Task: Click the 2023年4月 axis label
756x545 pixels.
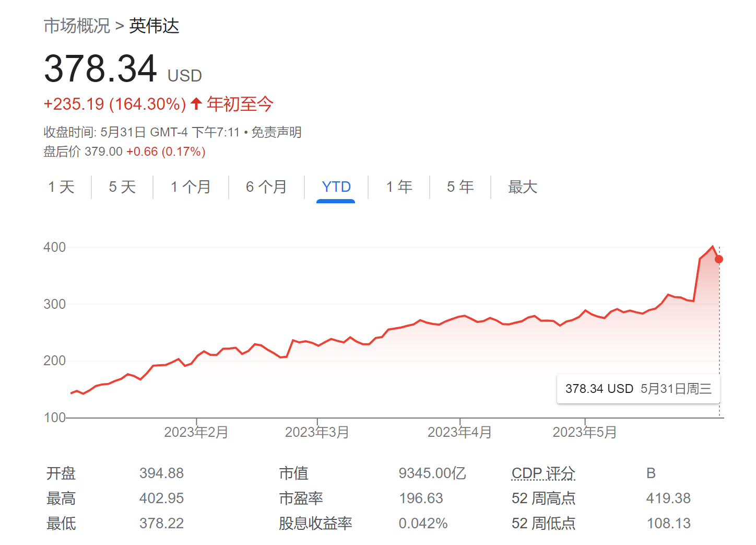Action: pos(459,432)
